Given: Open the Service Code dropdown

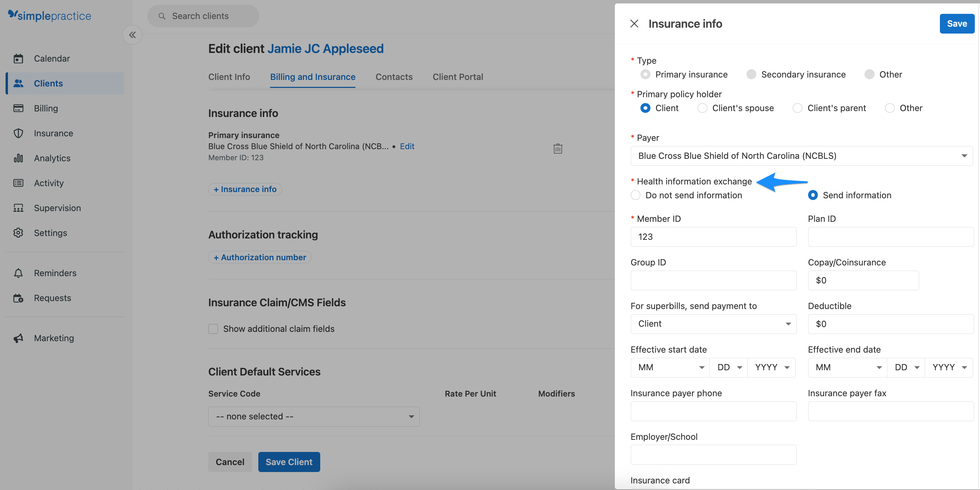Looking at the screenshot, I should [x=314, y=417].
